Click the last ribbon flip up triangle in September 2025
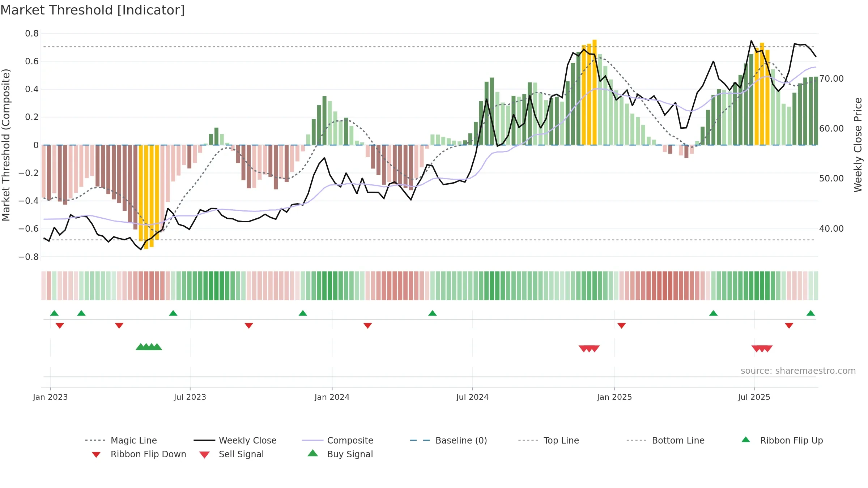Viewport: 868px width, 488px height. 810,313
